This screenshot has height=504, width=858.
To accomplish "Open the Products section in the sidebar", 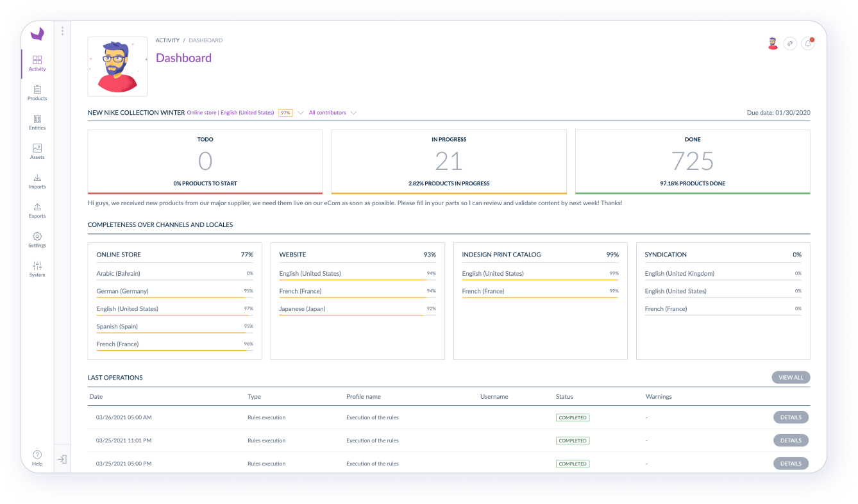I will pyautogui.click(x=37, y=94).
